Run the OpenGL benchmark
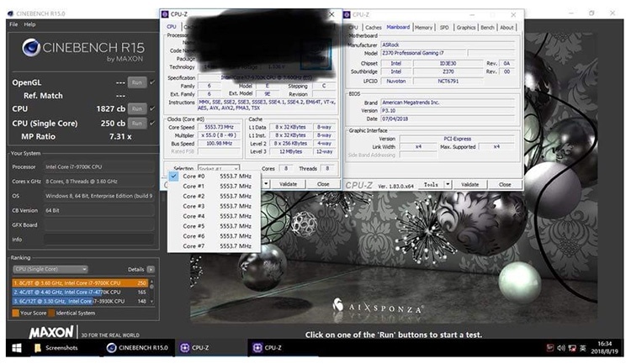631x364 pixels. [137, 82]
